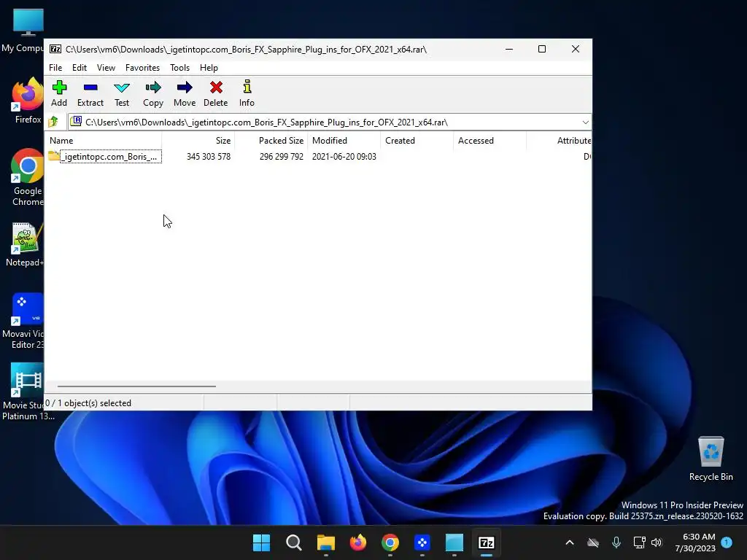Open the View menu
The width and height of the screenshot is (747, 560).
106,68
